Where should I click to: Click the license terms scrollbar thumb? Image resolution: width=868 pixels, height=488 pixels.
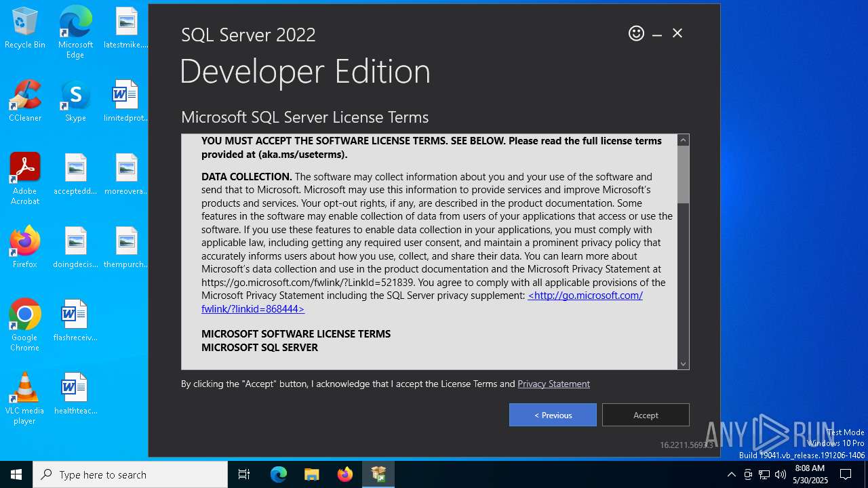[x=683, y=174]
